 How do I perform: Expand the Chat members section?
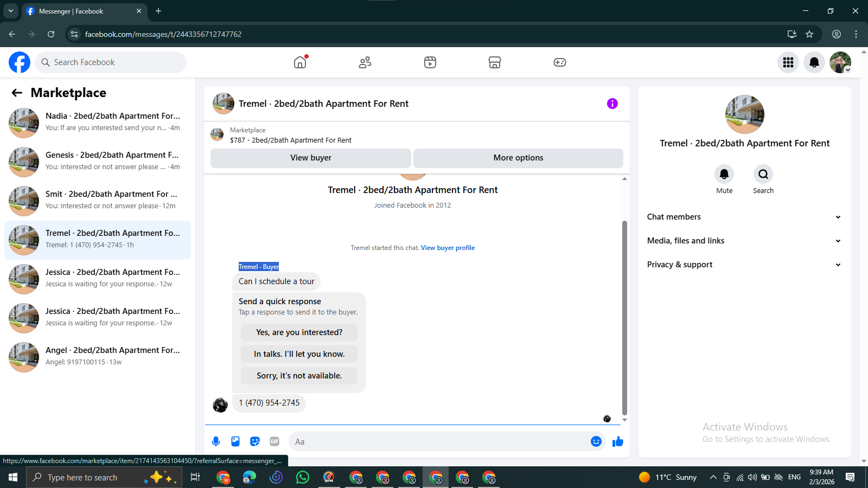pos(744,217)
